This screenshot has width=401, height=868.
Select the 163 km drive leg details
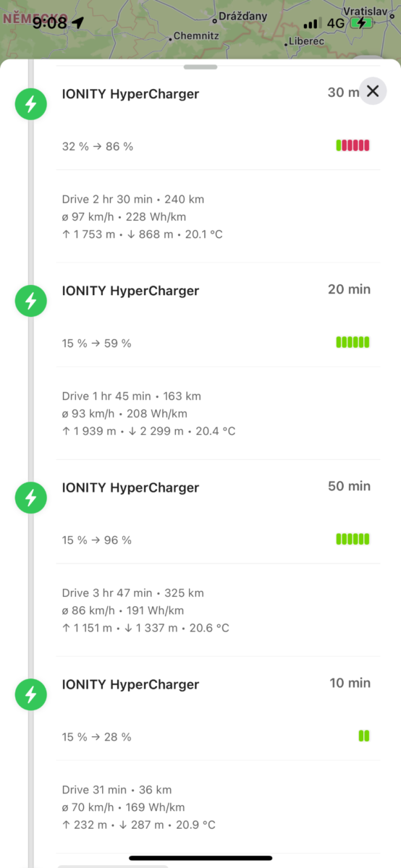click(x=218, y=413)
